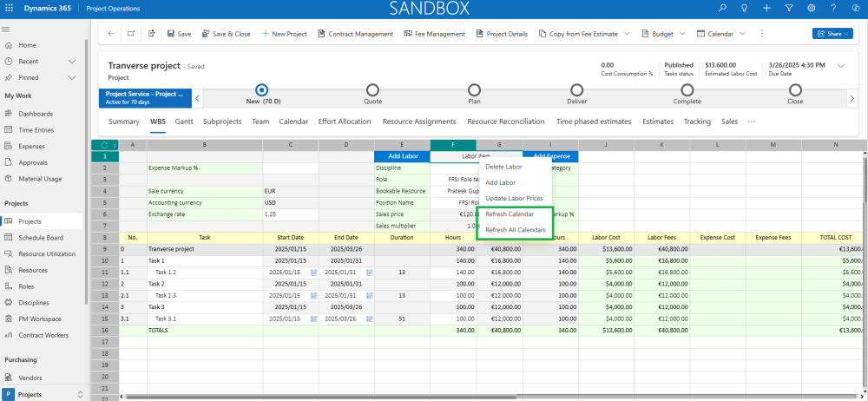Expand the Calendar command dropdown
Viewport: 868px width, 401px height.
[742, 34]
